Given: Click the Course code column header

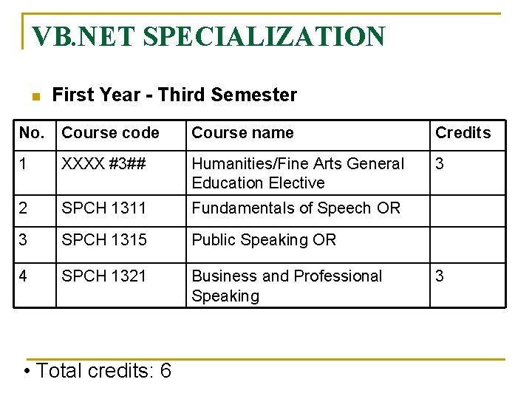Looking at the screenshot, I should pyautogui.click(x=111, y=133).
